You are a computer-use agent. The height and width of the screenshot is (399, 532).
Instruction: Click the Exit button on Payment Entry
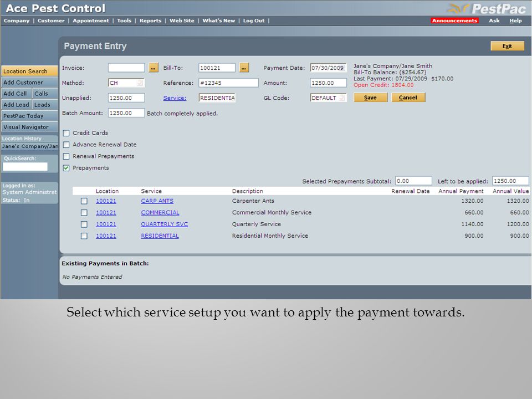click(507, 46)
